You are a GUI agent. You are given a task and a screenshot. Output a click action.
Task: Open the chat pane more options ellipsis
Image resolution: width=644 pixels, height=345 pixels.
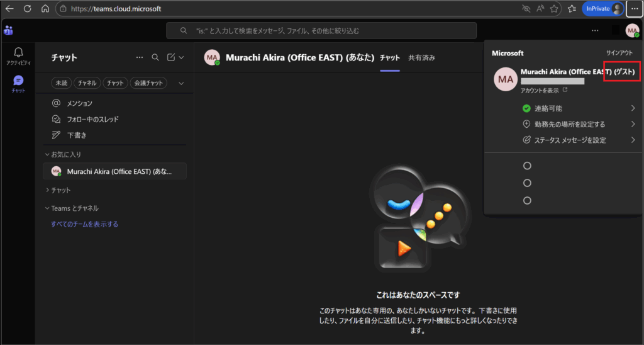[140, 57]
